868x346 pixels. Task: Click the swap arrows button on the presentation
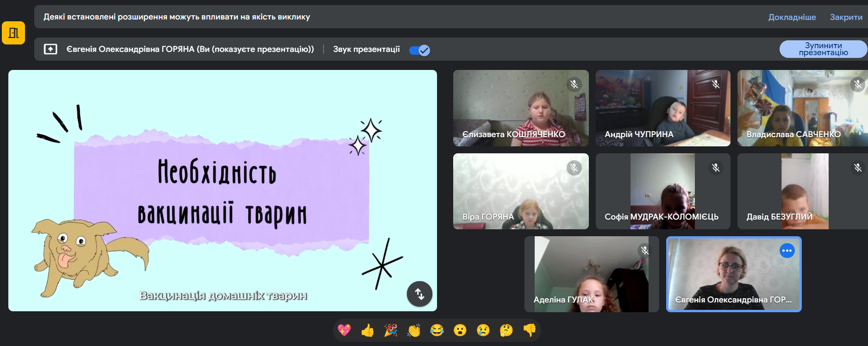(419, 294)
